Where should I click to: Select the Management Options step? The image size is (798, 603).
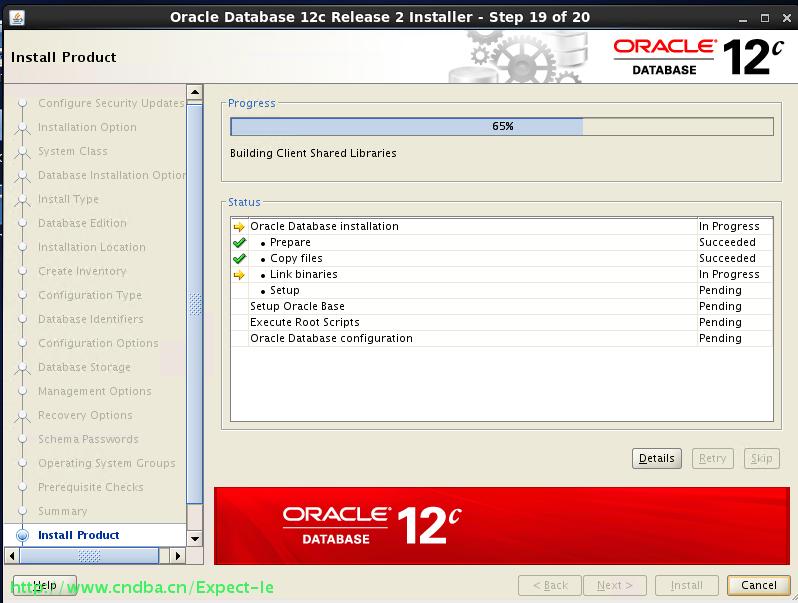pos(95,391)
